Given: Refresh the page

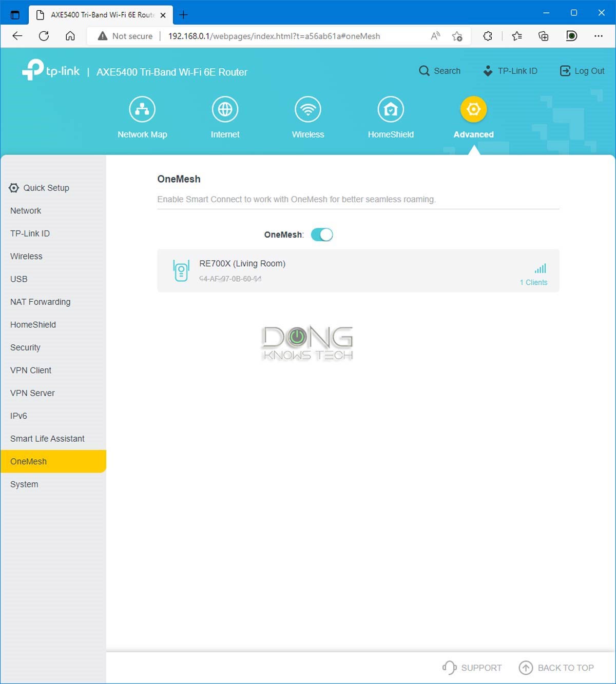Looking at the screenshot, I should [44, 36].
